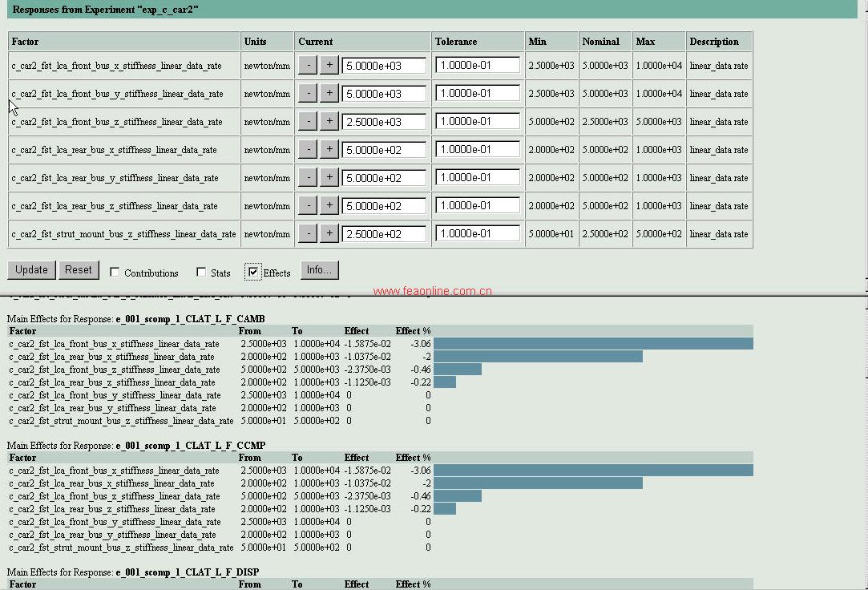Decrease rear_bus_z_stiffness using minus button
Screen dimensions: 868x590
point(307,205)
